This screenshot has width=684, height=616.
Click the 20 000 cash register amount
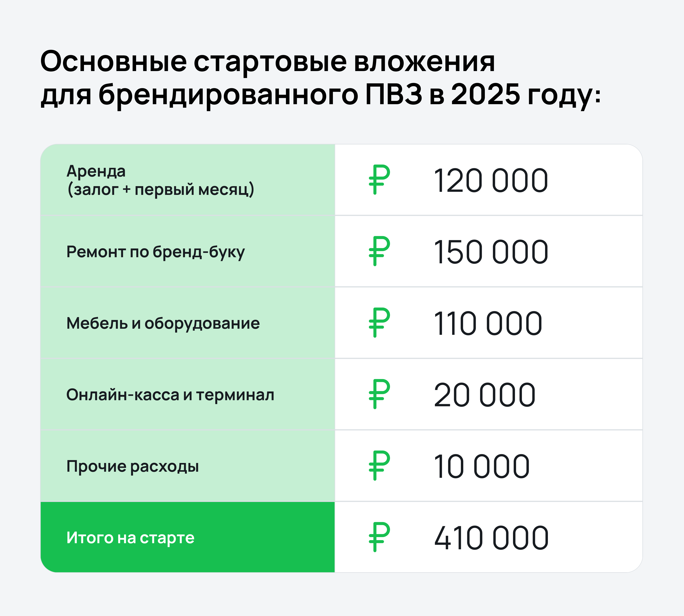point(484,395)
